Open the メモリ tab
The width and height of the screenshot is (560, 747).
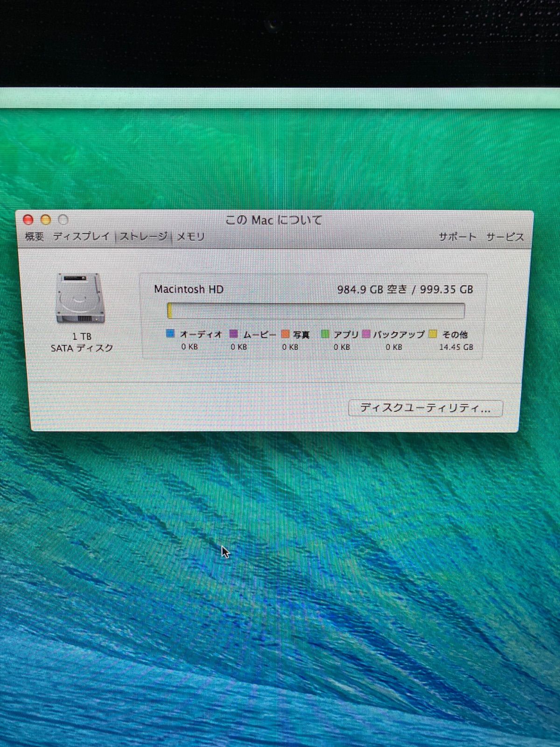(191, 237)
